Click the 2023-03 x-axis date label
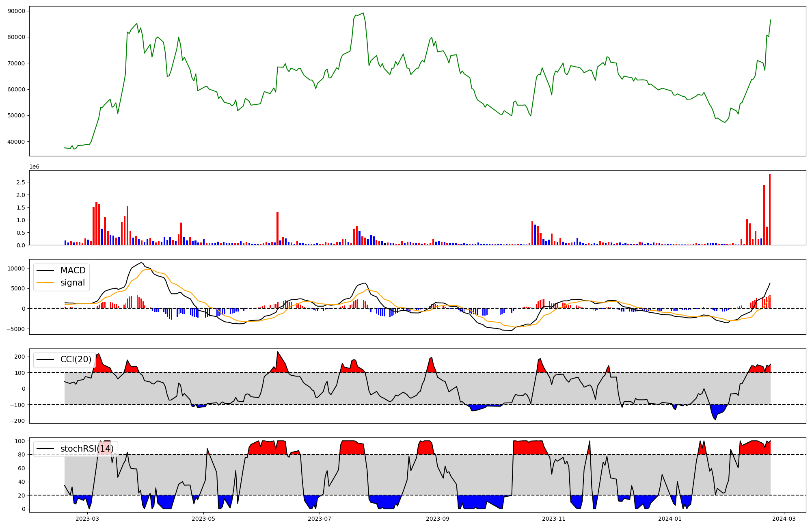The height and width of the screenshot is (528, 812). tap(87, 519)
